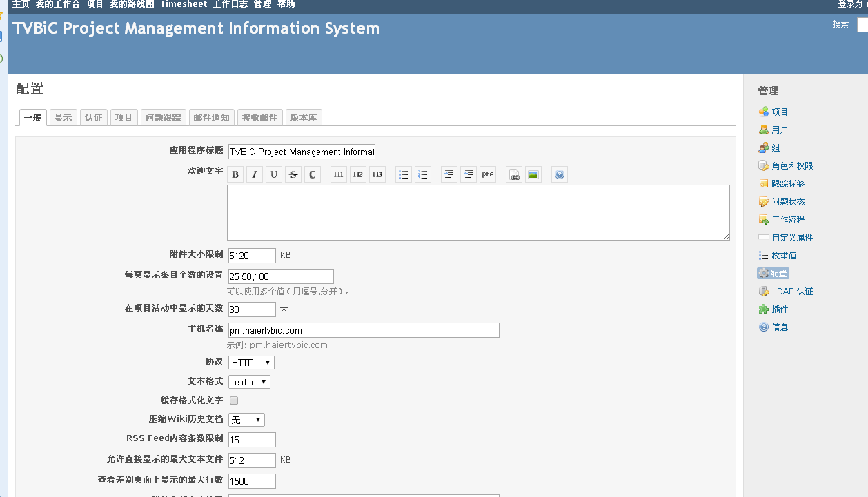Insert inline code with the C button
Image resolution: width=868 pixels, height=497 pixels.
pyautogui.click(x=313, y=174)
